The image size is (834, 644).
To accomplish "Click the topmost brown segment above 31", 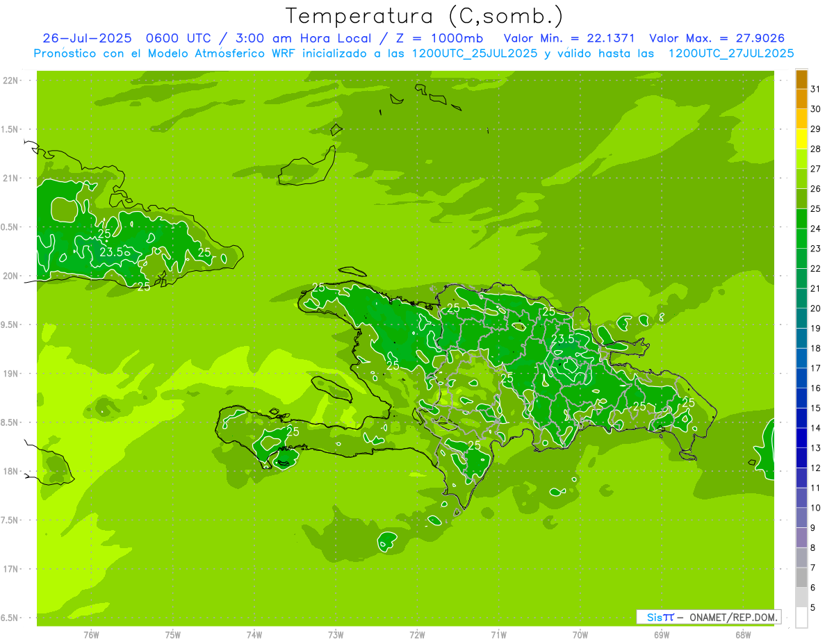I will [x=801, y=79].
